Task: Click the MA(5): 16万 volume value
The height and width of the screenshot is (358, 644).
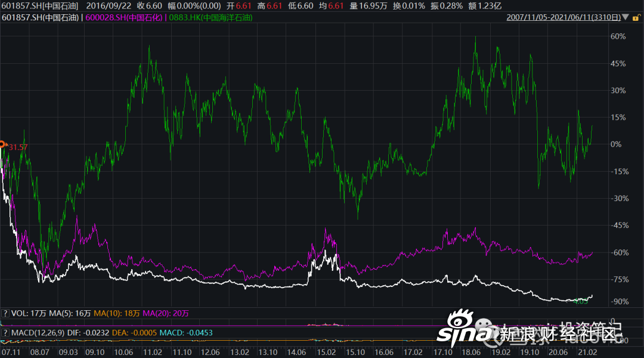Action: (70, 313)
